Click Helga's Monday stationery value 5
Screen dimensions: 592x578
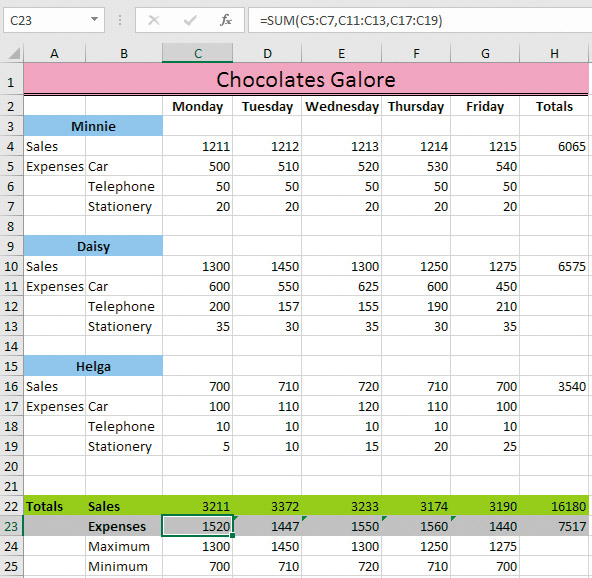coord(197,446)
